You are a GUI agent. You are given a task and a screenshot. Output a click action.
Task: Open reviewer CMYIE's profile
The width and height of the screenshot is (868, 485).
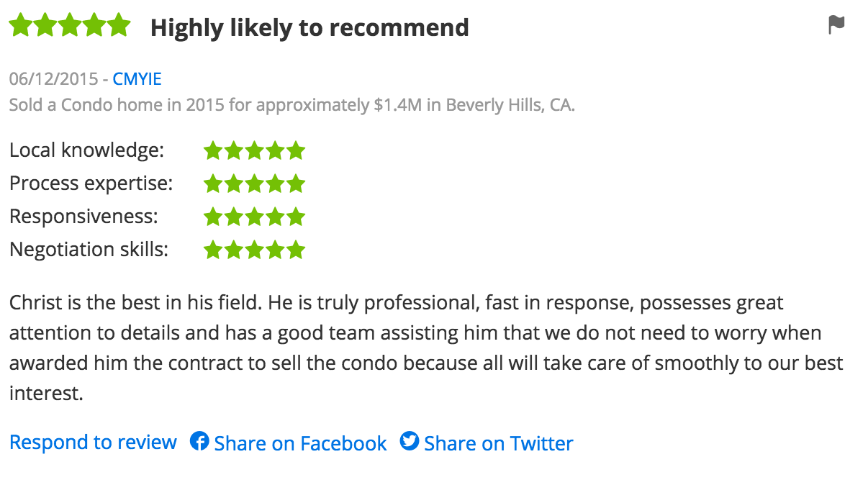(x=137, y=79)
